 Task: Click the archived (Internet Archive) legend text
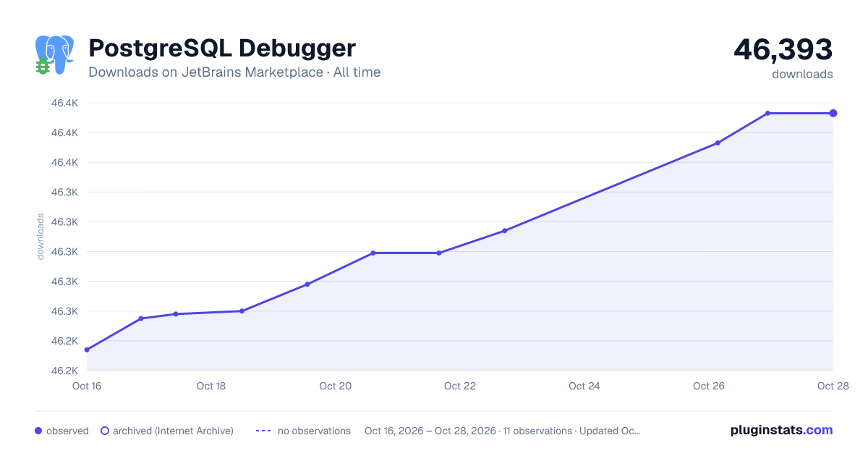[x=173, y=431]
